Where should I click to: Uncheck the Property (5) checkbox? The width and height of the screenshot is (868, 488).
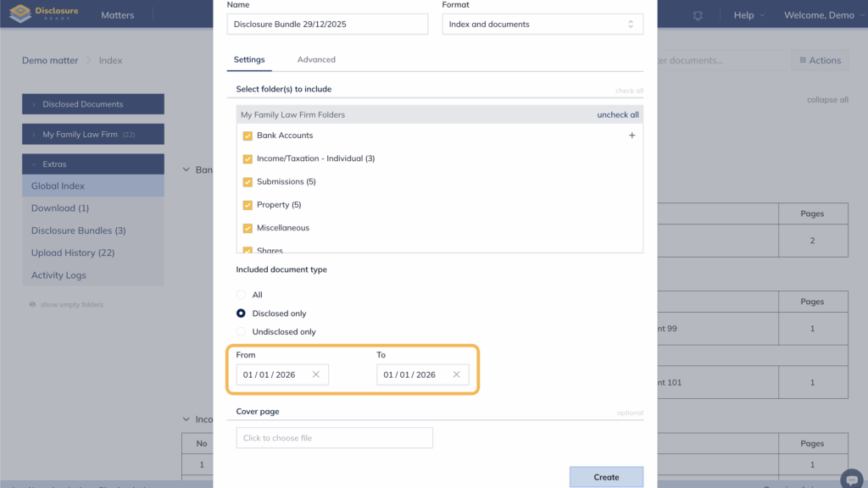click(248, 205)
